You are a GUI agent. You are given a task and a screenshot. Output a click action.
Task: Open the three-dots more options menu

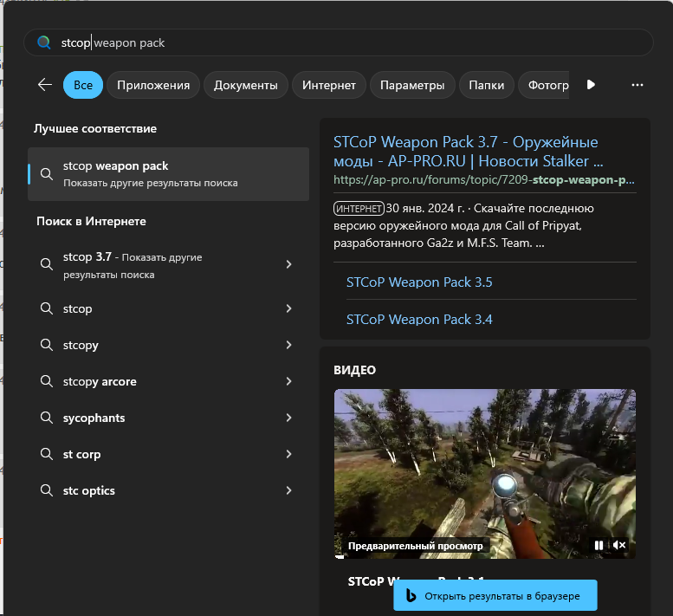click(637, 85)
